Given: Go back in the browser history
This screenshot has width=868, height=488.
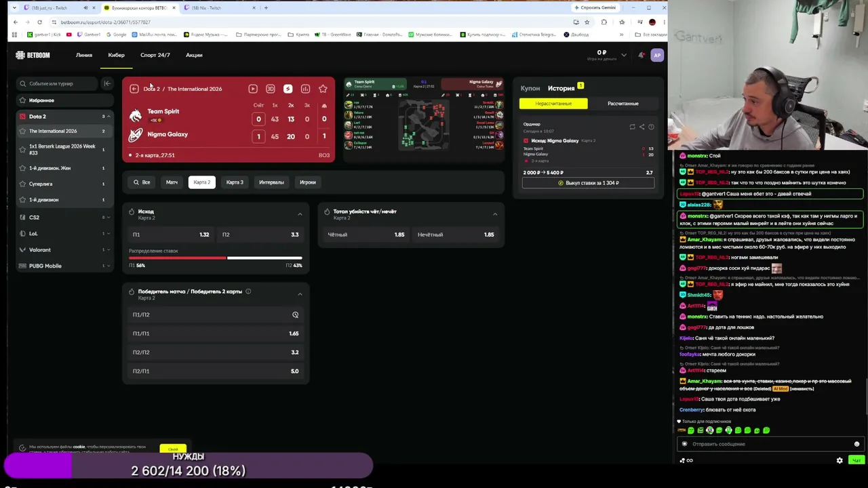Looking at the screenshot, I should (x=15, y=22).
